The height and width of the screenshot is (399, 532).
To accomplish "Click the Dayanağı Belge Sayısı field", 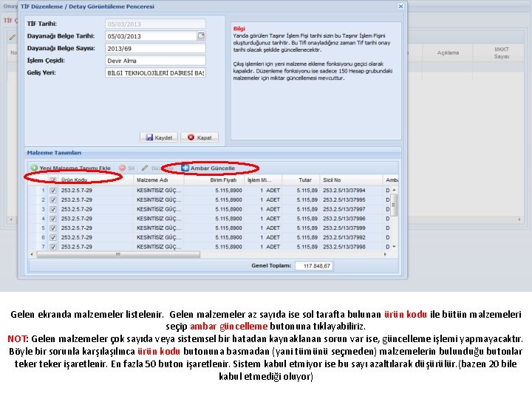I will (155, 48).
